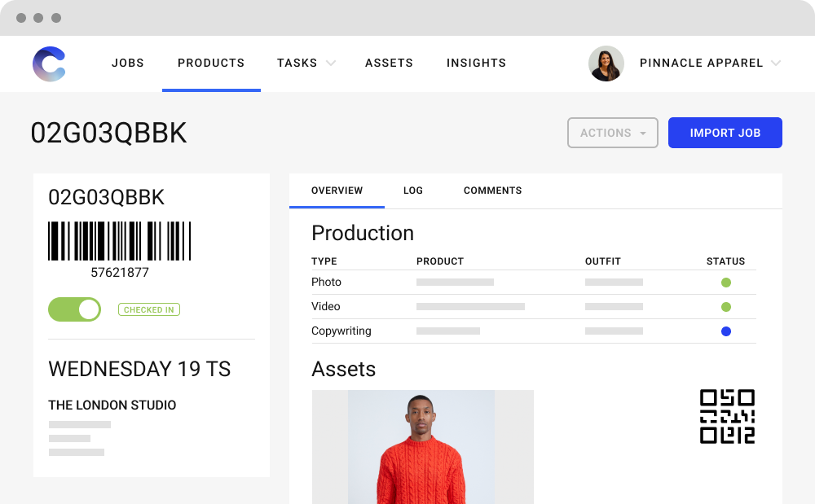
Task: Click the CHECKED IN badge
Action: [149, 309]
